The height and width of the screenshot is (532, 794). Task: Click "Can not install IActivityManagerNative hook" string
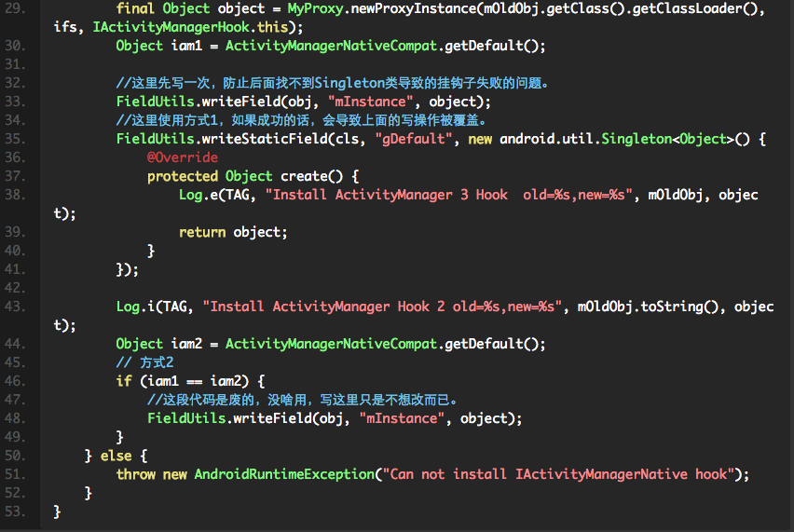point(558,474)
